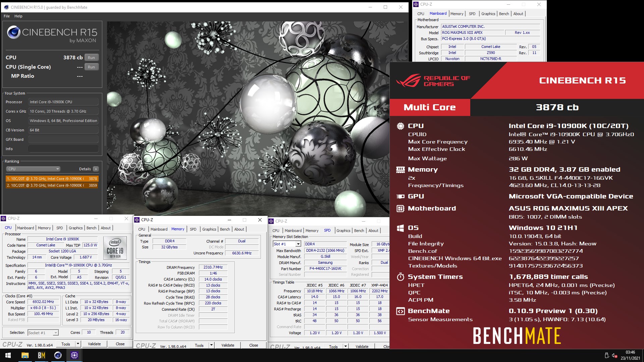The image size is (644, 362).
Task: Click Validate in CPU-Z SPD window
Action: point(362,347)
